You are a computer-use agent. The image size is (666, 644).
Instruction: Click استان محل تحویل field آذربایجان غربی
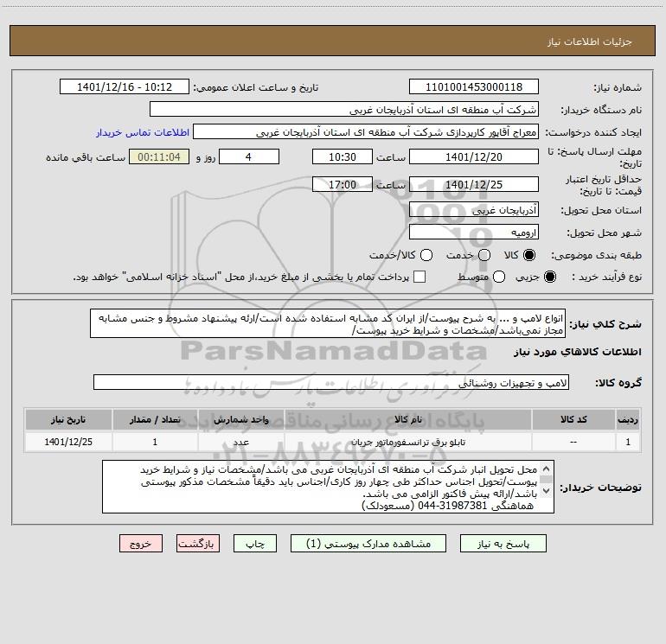[x=474, y=210]
